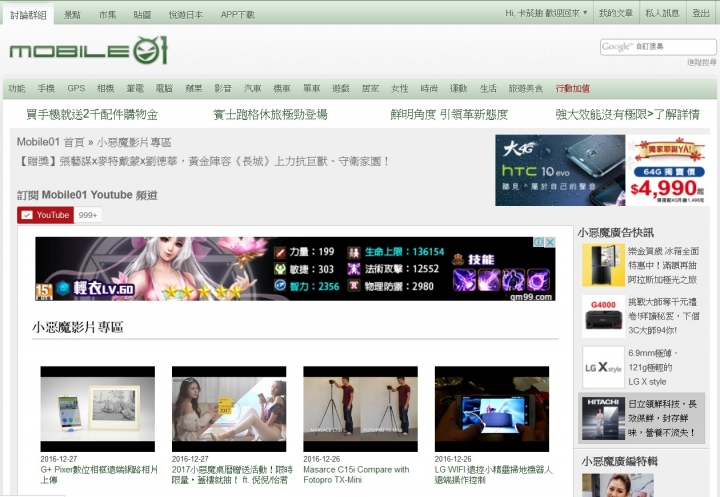Open 貼圖 in top bar
The height and width of the screenshot is (497, 720).
pyautogui.click(x=142, y=15)
